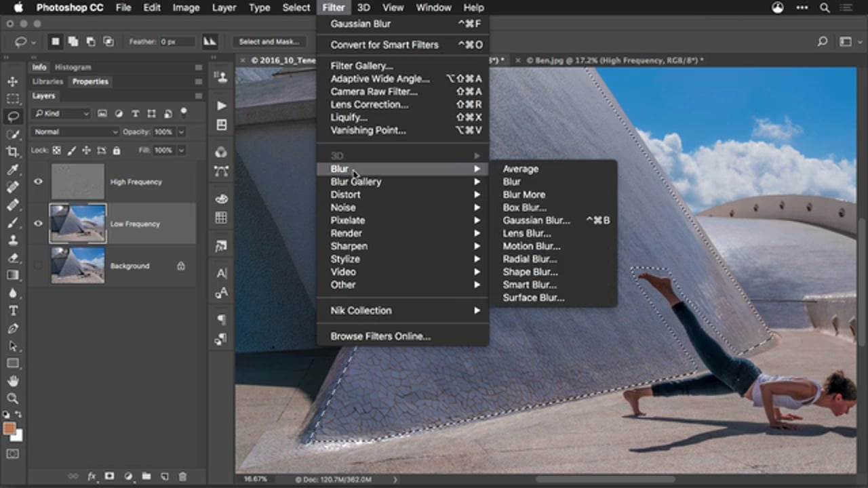Add a layer mask icon
Screen dimensions: 868x488
[109, 476]
